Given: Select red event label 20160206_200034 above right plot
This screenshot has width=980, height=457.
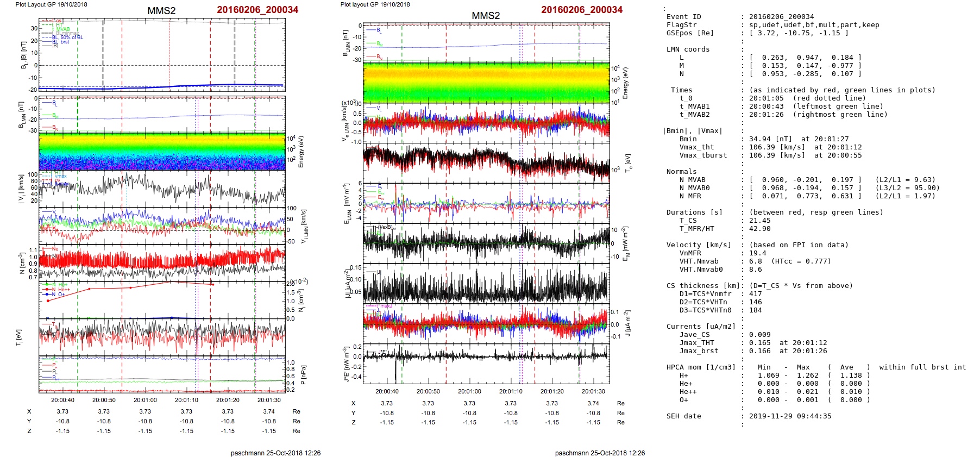Looking at the screenshot, I should pos(582,10).
